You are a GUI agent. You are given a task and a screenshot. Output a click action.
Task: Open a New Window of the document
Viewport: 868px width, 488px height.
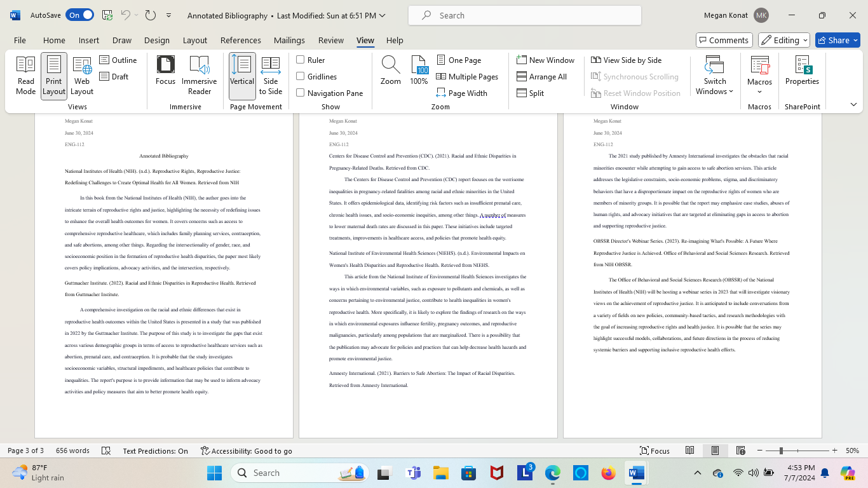pyautogui.click(x=546, y=60)
